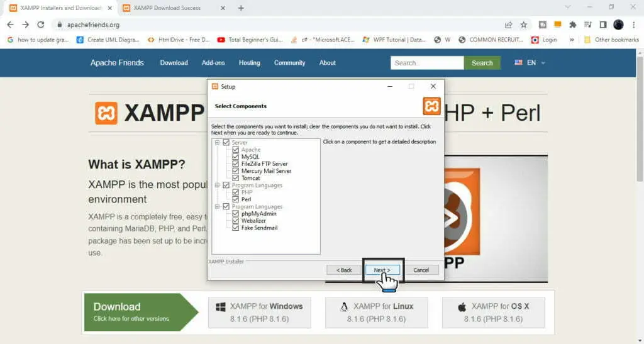
Task: Download XAMPP for Linux 8.1.6
Action: tap(377, 313)
